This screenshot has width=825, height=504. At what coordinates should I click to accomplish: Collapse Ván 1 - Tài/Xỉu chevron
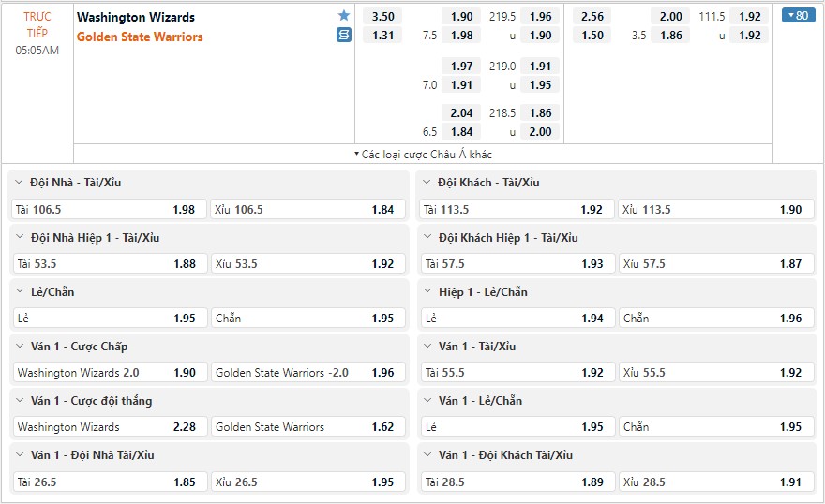click(x=427, y=346)
